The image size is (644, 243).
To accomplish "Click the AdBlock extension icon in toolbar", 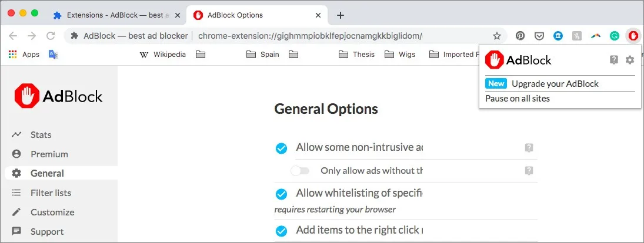I will tap(633, 36).
